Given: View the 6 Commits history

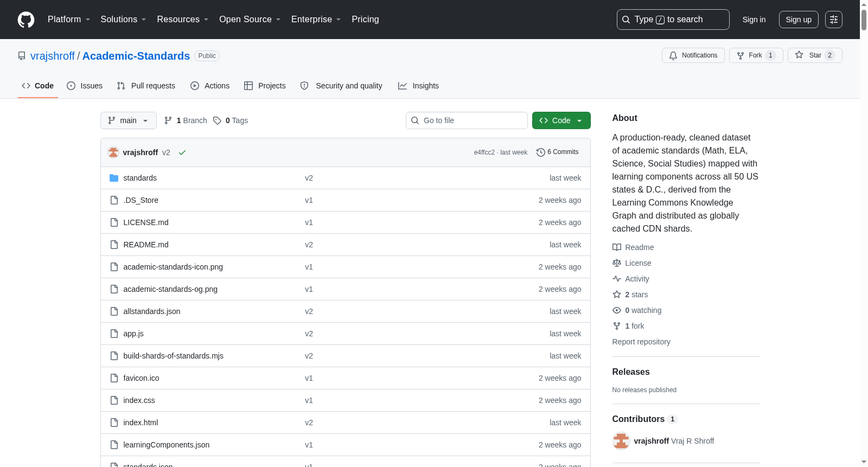Looking at the screenshot, I should click(x=558, y=152).
